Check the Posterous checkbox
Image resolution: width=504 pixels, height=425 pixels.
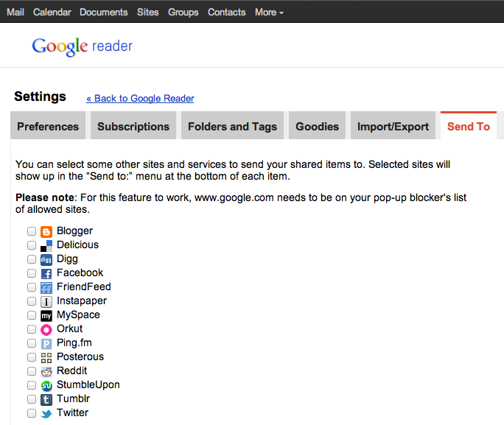pos(32,357)
